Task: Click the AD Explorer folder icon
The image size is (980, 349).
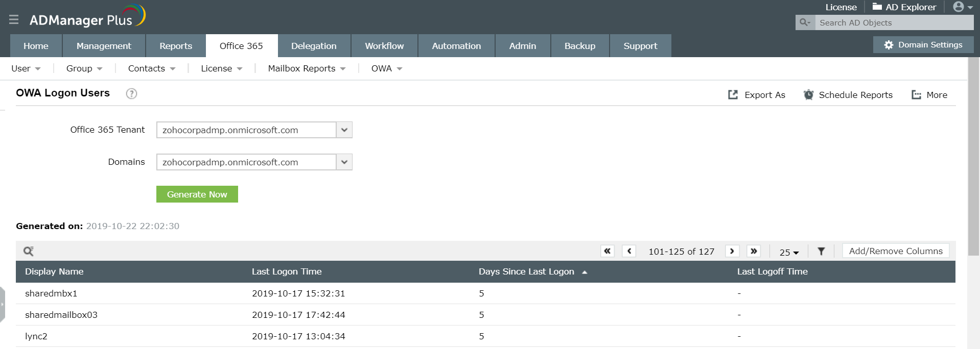Action: coord(877,7)
